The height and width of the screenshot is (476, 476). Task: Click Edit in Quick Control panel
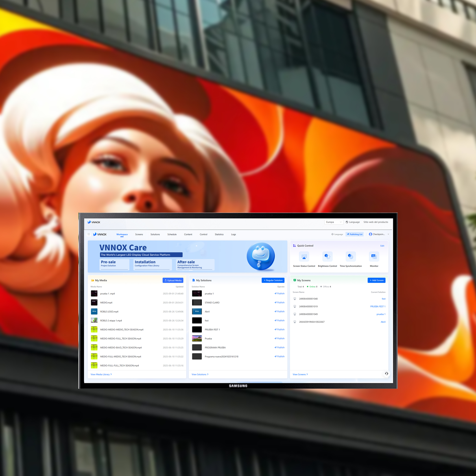pos(382,246)
